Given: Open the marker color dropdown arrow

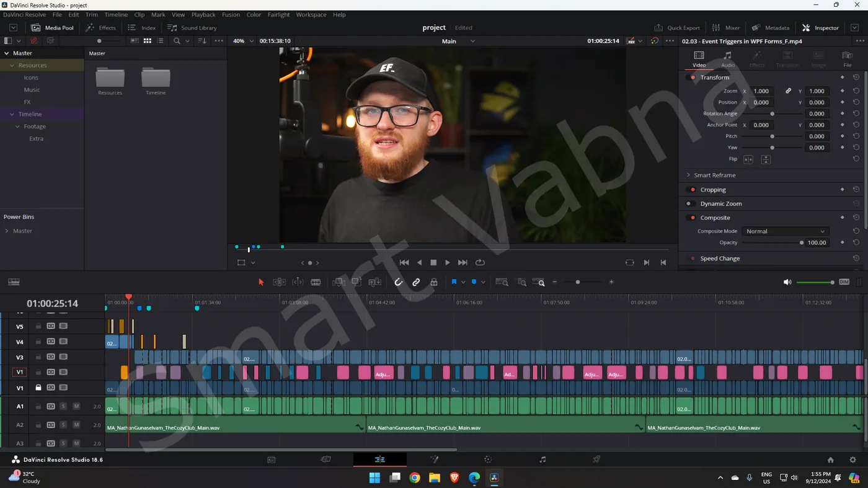Looking at the screenshot, I should tap(483, 282).
